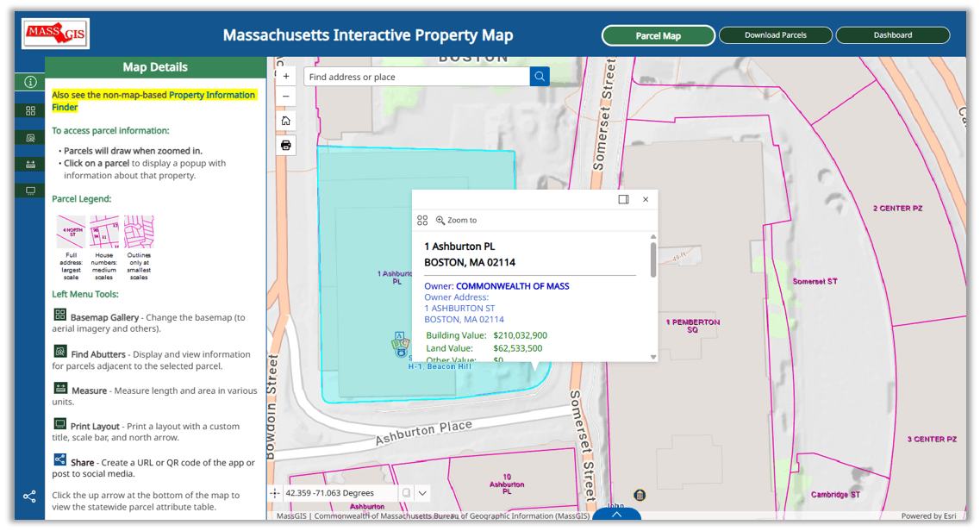This screenshot has width=980, height=531.
Task: Click the house numbers legend thumbnail
Action: tap(104, 232)
